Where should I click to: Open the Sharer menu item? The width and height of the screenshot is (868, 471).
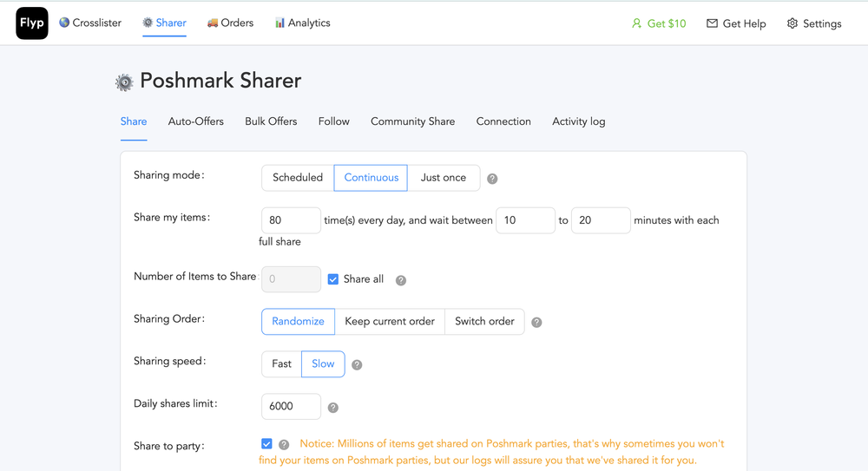[164, 23]
